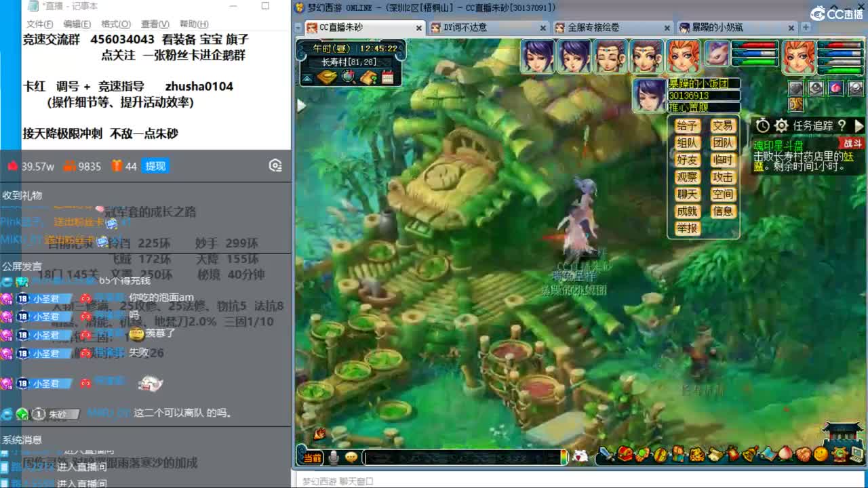Expand the task tracker arrow
This screenshot has height=488, width=868.
(859, 126)
